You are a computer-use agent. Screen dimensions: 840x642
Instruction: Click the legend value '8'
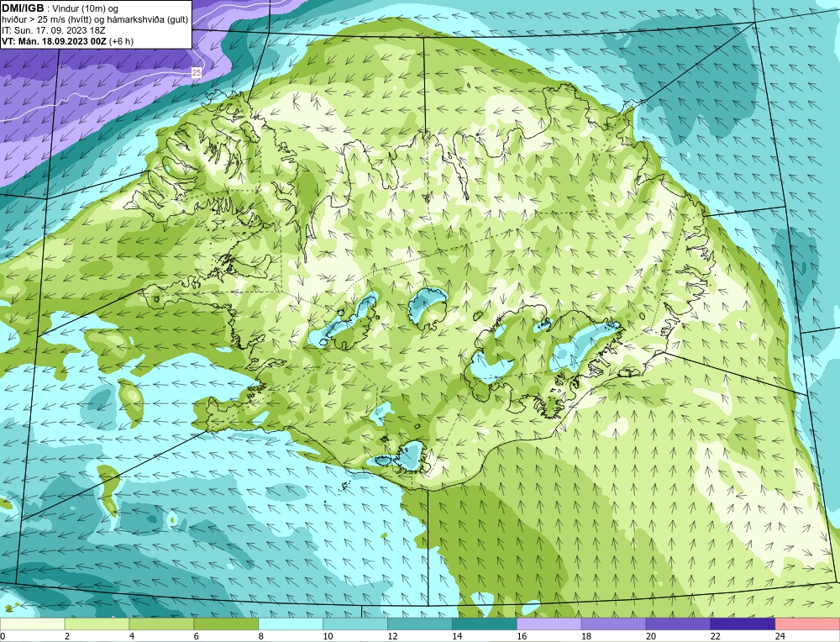[x=261, y=636]
